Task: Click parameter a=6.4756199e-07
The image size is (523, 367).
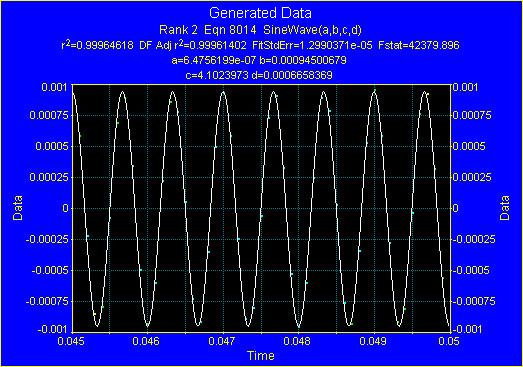Action: (214, 60)
